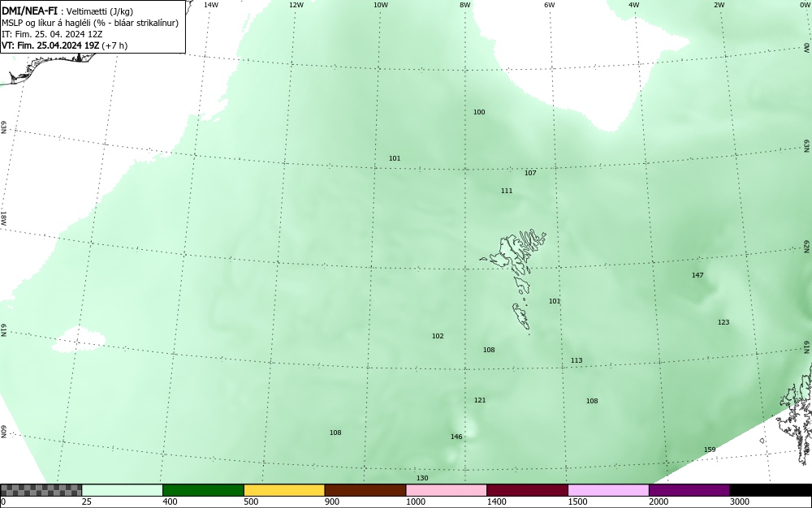Click the 10W longitude label
The image size is (812, 508).
click(381, 5)
